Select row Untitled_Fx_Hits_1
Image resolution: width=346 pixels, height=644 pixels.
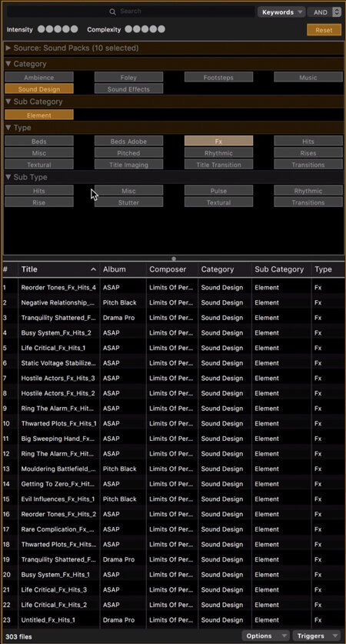(x=173, y=620)
